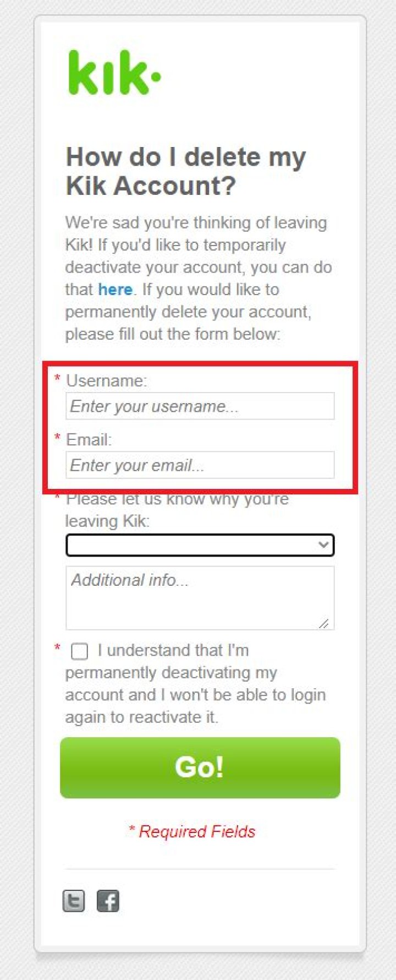Click the dropdown chevron arrow
This screenshot has height=980, width=396.
(x=323, y=545)
